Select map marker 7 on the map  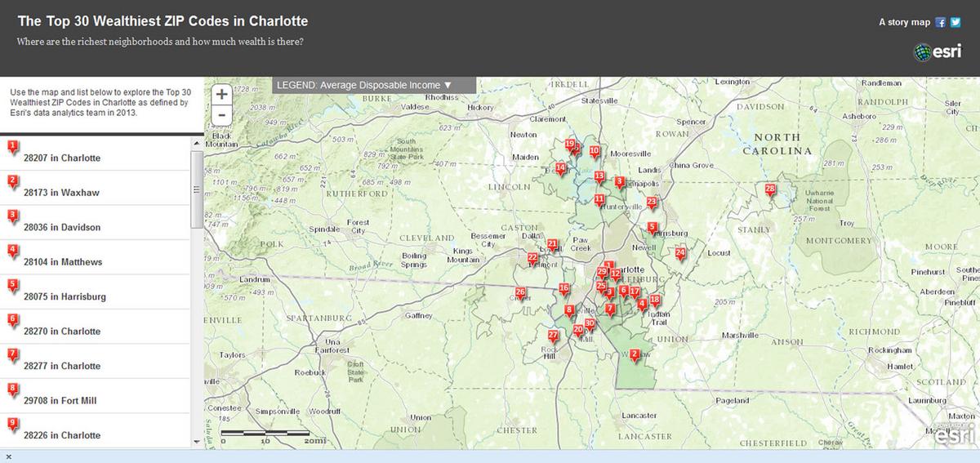click(610, 310)
